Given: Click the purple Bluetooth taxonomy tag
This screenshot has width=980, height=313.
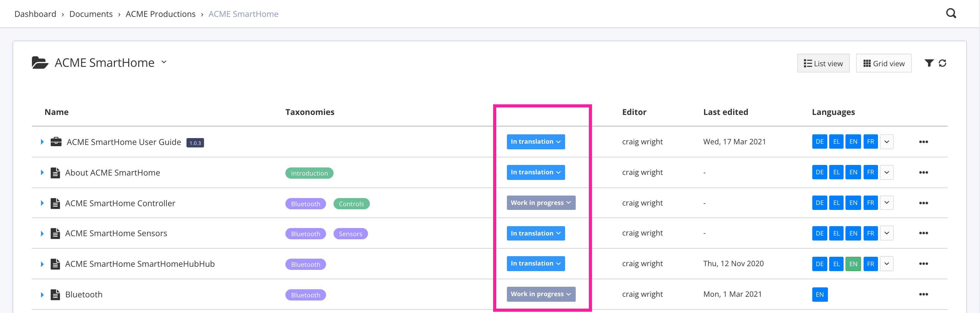Looking at the screenshot, I should click(x=305, y=204).
